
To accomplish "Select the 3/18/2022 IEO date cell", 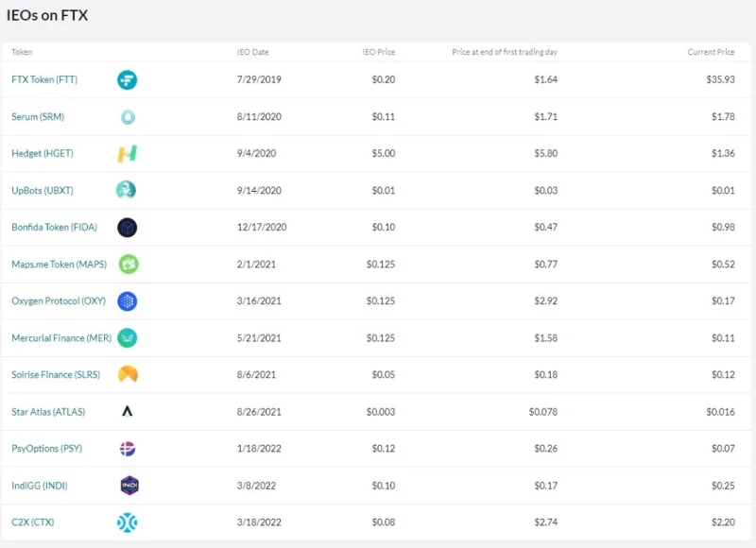I will tap(259, 522).
